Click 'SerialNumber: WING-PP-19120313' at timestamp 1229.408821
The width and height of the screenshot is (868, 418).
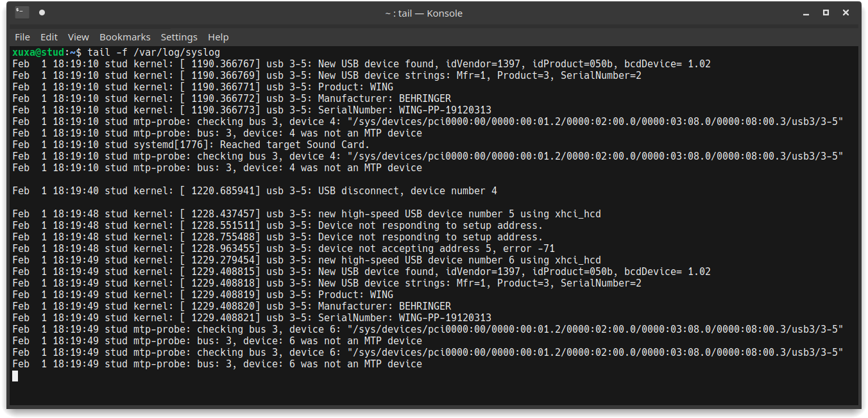point(405,317)
